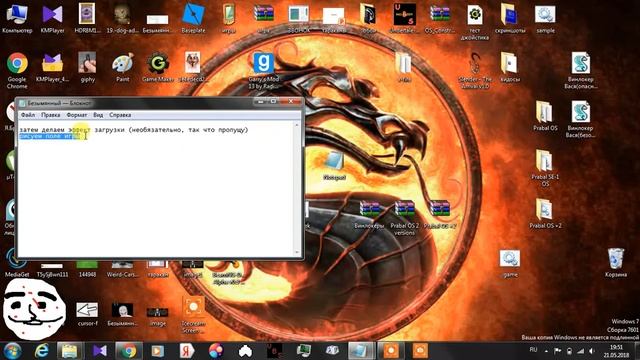Viewport: 640px width, 360px height.
Task: Open the Формат menu in Notepad
Action: point(77,115)
